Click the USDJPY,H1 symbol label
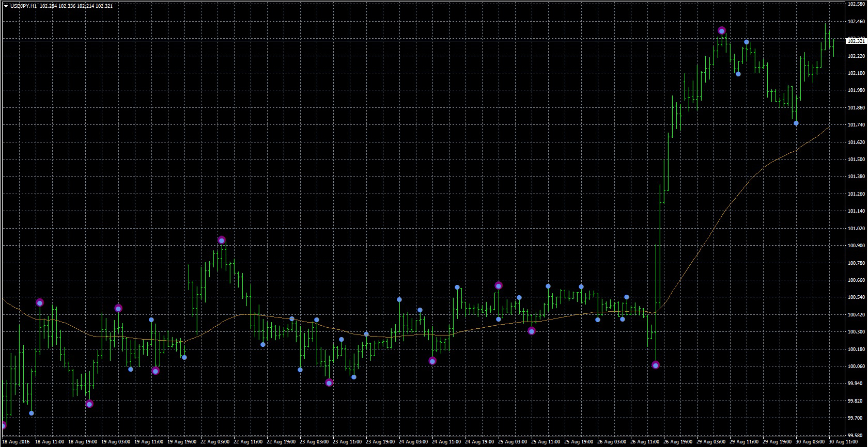 (x=23, y=6)
